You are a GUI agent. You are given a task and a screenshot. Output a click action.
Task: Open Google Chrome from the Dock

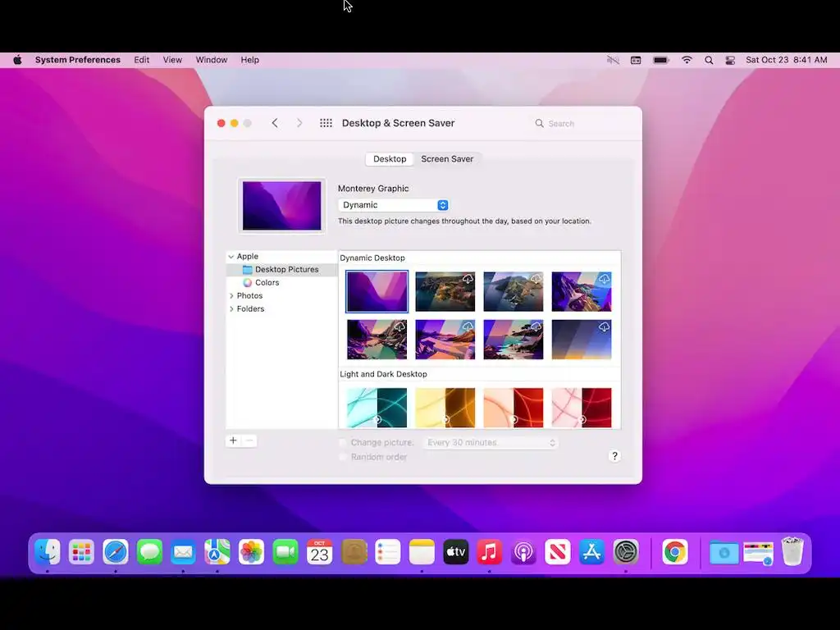(x=675, y=552)
